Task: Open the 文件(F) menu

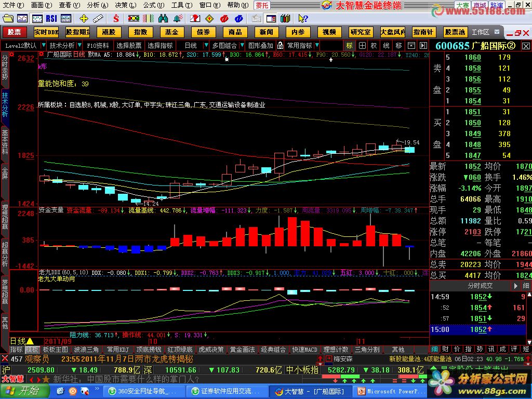Action: (13, 5)
